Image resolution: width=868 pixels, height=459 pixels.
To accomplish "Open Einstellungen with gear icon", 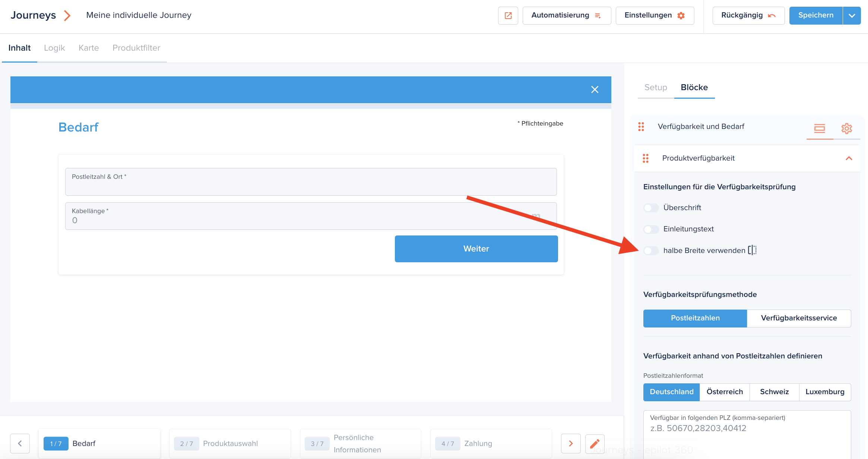I will 655,16.
